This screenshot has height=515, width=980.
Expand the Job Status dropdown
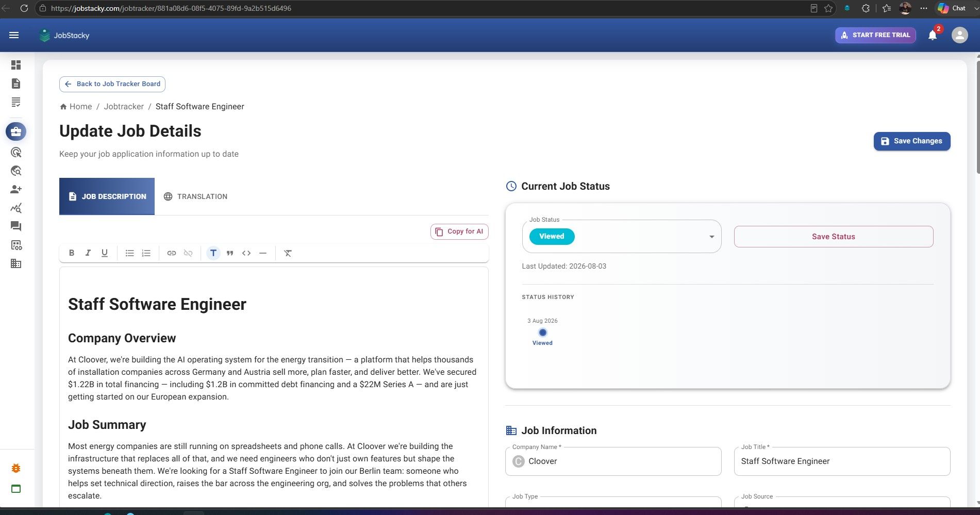pyautogui.click(x=621, y=237)
